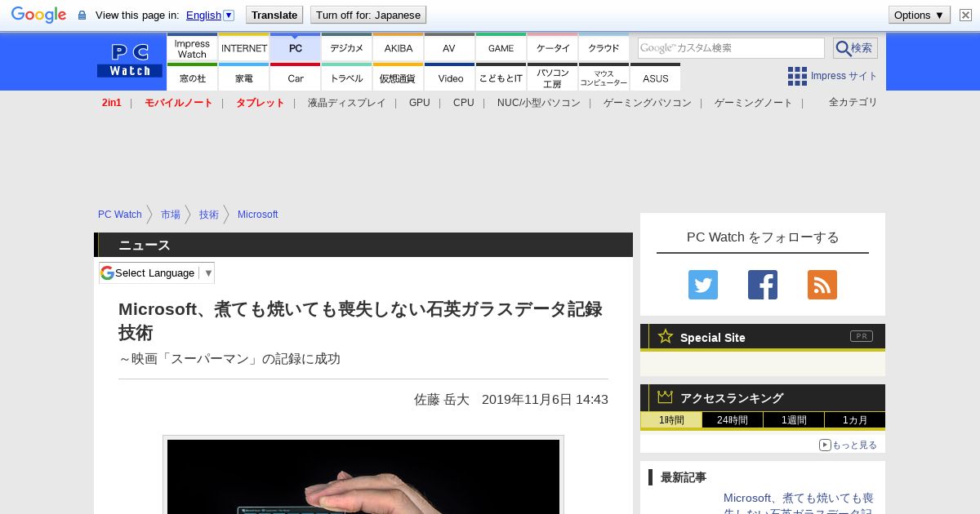Image resolution: width=980 pixels, height=514 pixels.
Task: Click author name 佐藤 岳大
Action: (x=442, y=400)
